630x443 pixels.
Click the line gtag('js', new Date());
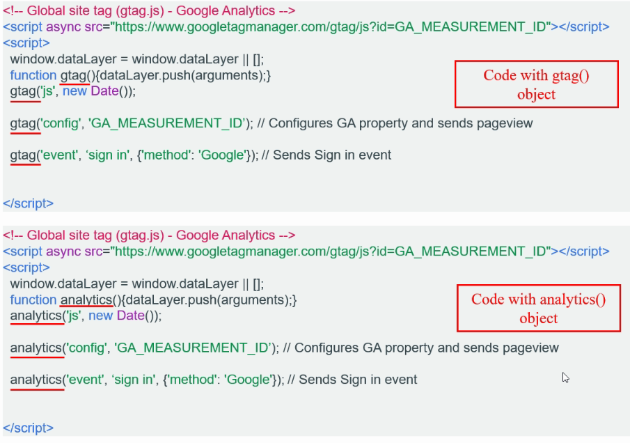pyautogui.click(x=73, y=91)
